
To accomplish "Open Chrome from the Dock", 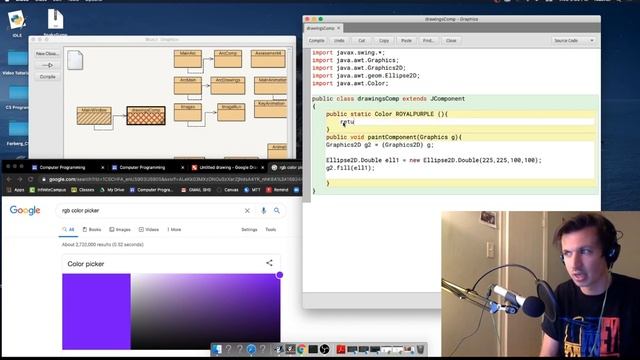I will pyautogui.click(x=301, y=349).
